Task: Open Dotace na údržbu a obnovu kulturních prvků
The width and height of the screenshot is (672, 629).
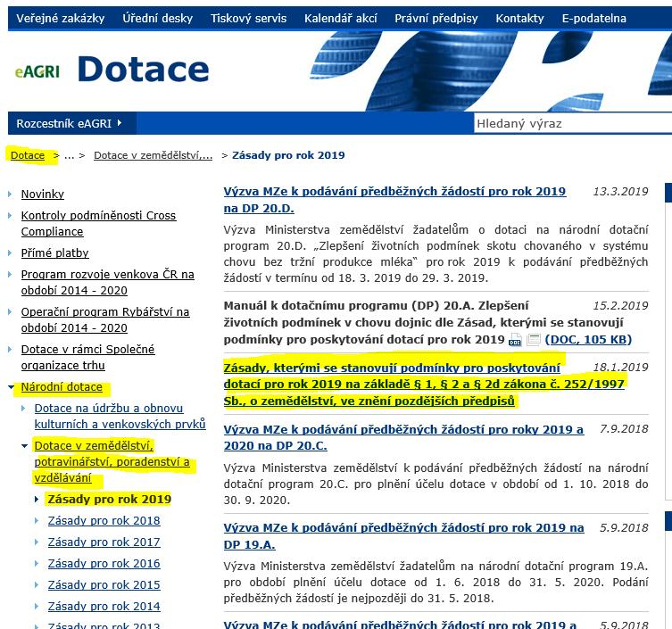Action: tap(120, 416)
